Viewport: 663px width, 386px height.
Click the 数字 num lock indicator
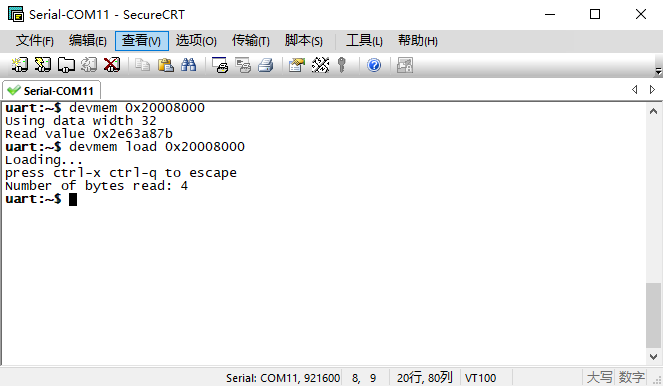(x=631, y=377)
